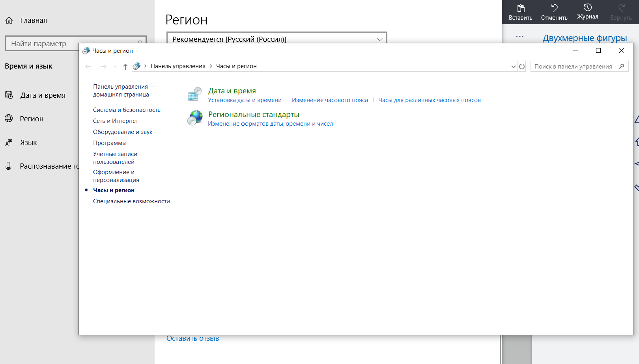Screen dimensions: 639x364
Task: Click the Regional Standards globe icon
Action: tap(194, 118)
